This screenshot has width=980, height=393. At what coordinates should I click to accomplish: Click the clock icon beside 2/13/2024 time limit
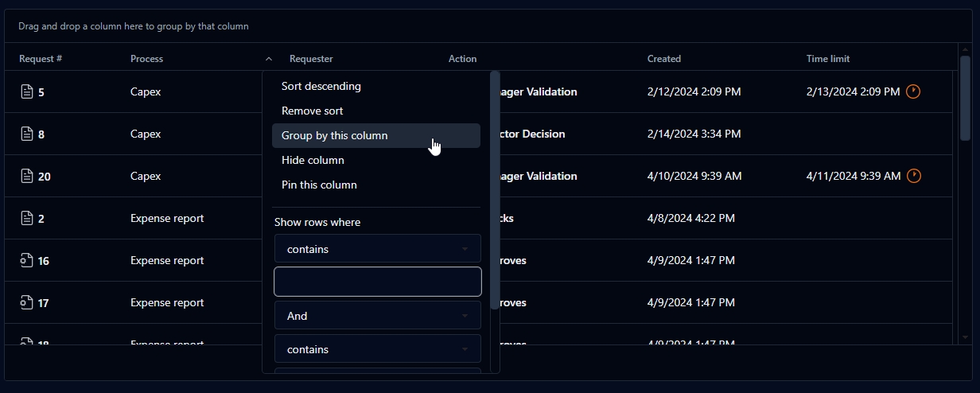tap(913, 91)
